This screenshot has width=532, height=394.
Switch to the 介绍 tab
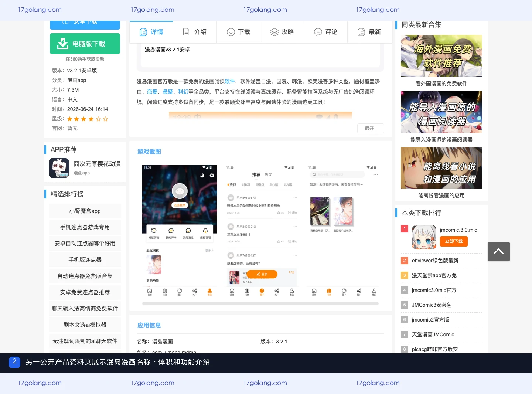point(195,32)
